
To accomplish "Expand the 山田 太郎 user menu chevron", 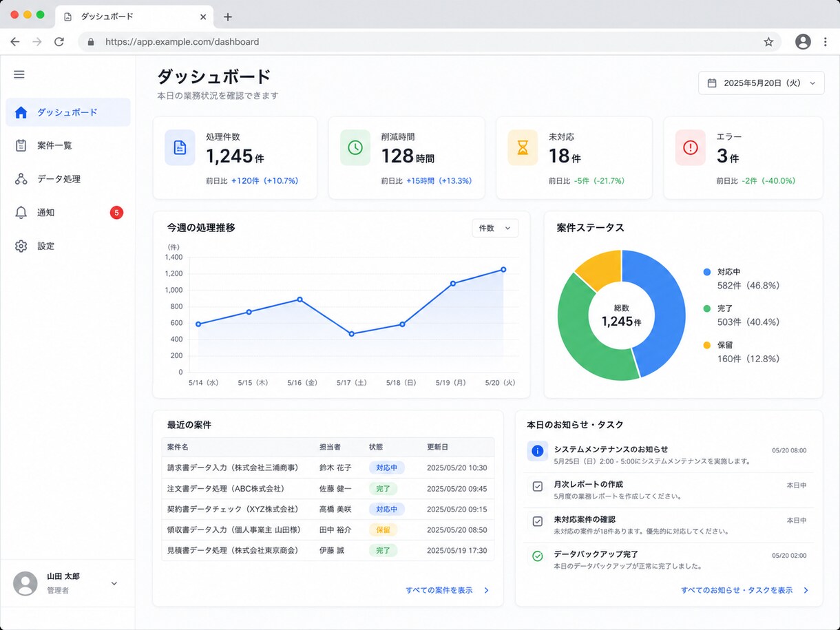I will pyautogui.click(x=114, y=584).
